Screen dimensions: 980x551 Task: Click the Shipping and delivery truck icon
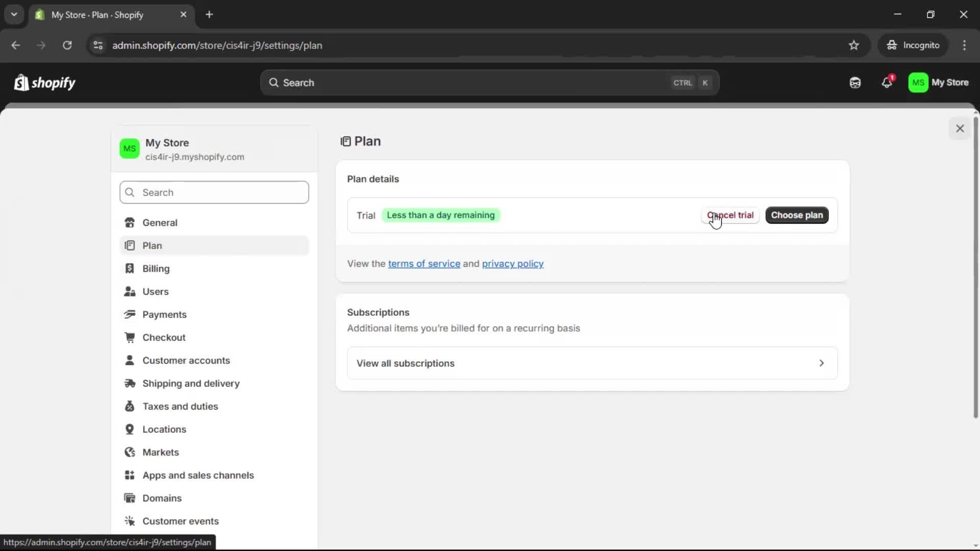click(130, 384)
